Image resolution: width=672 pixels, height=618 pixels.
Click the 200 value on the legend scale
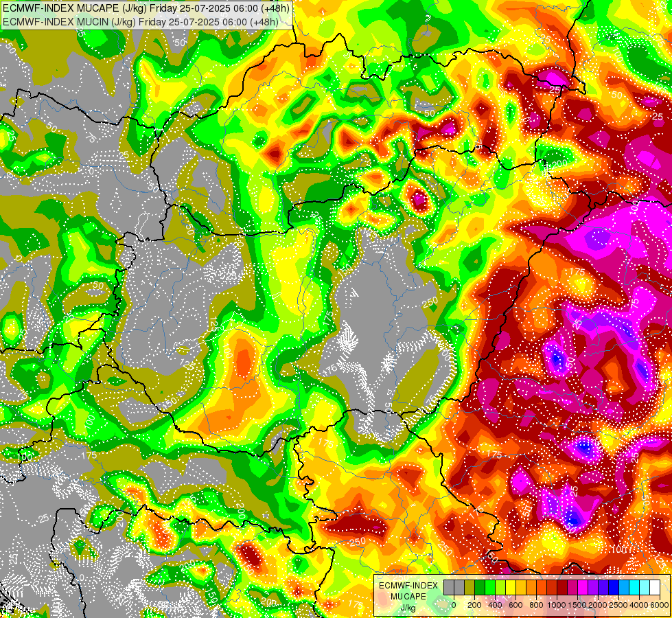tap(474, 605)
